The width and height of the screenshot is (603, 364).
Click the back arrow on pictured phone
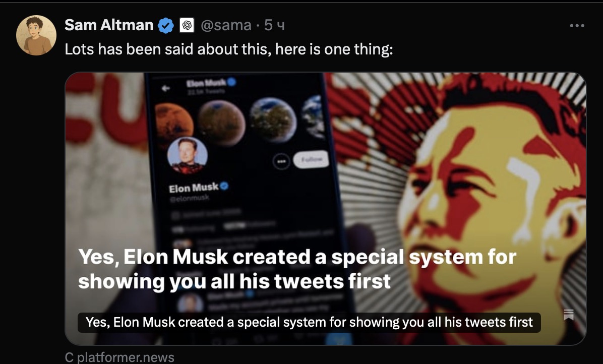click(x=166, y=88)
